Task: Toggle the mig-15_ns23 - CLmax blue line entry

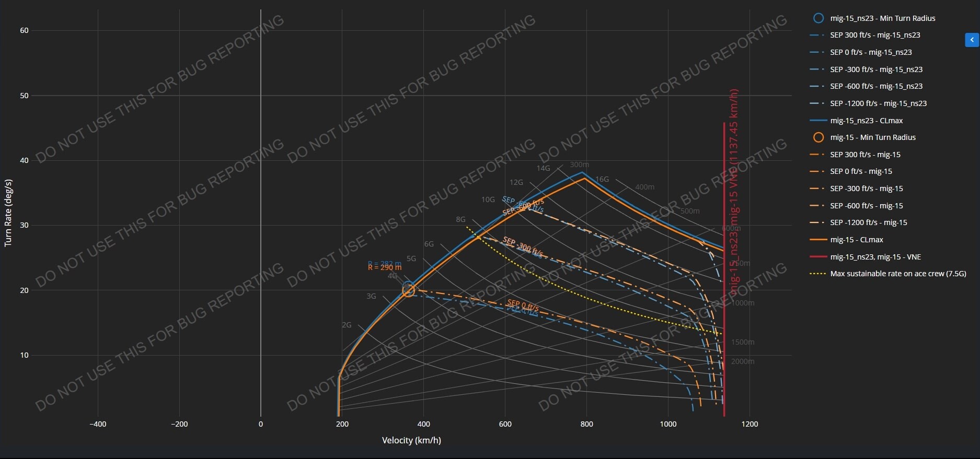Action: coord(866,121)
